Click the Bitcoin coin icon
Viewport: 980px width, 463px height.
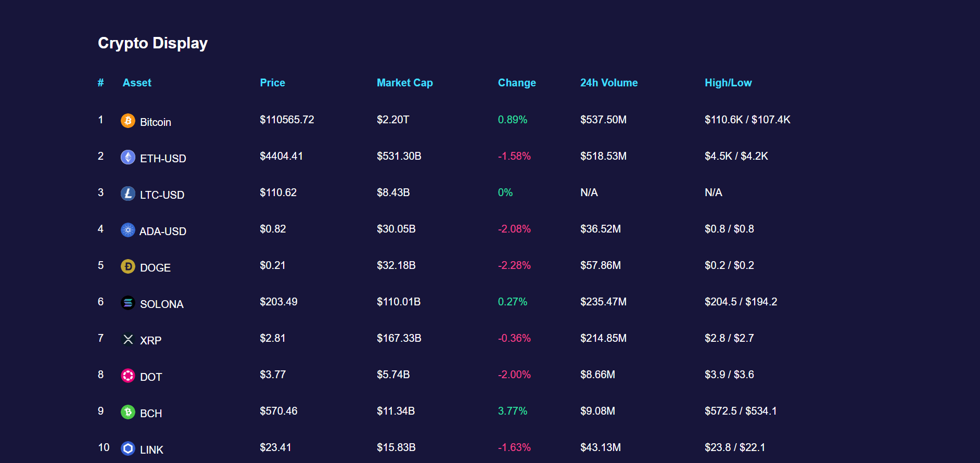tap(128, 121)
